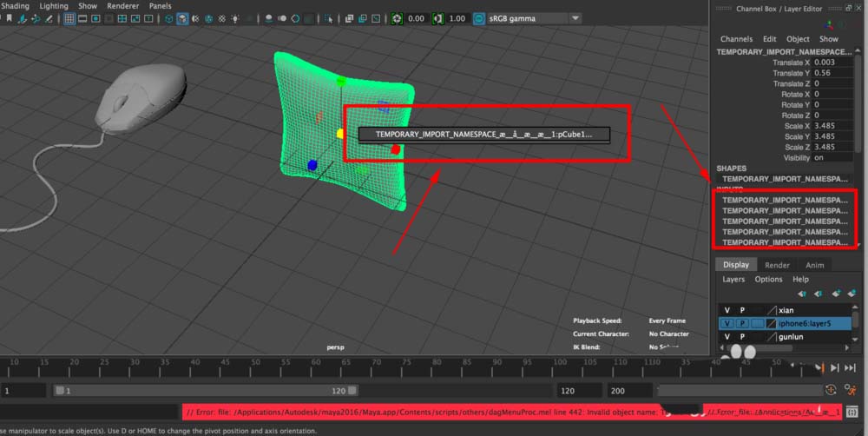Click the Visibility value on

click(x=832, y=157)
